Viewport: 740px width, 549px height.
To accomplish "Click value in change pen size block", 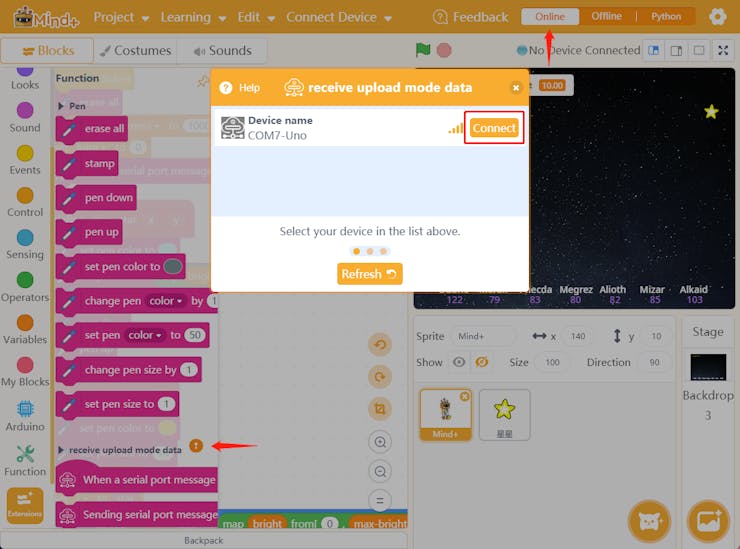I will click(x=189, y=370).
